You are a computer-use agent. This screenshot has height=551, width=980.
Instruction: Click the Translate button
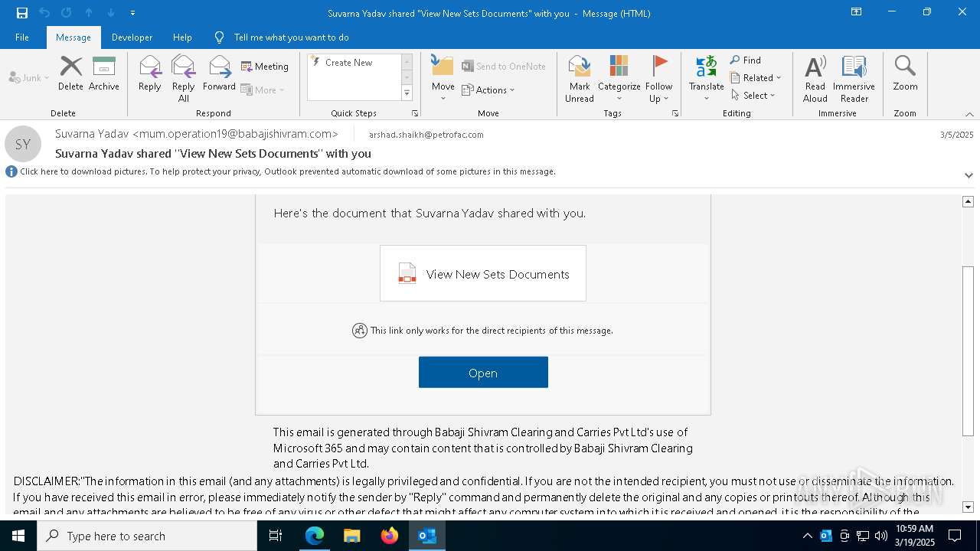[x=706, y=78]
